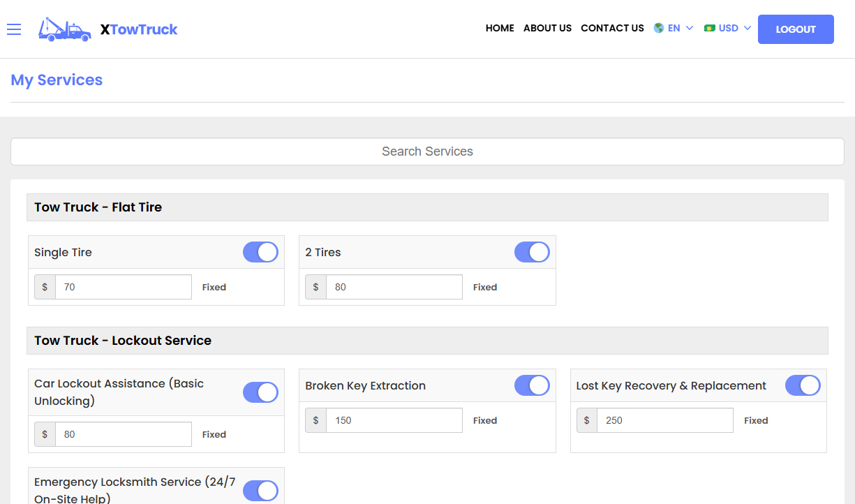This screenshot has width=855, height=504.
Task: Open the hamburger sidebar menu
Action: point(14,29)
